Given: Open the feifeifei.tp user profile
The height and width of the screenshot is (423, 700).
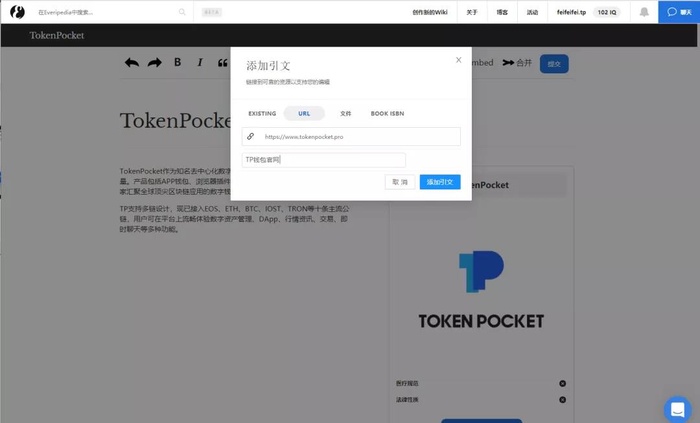Looking at the screenshot, I should tap(571, 12).
